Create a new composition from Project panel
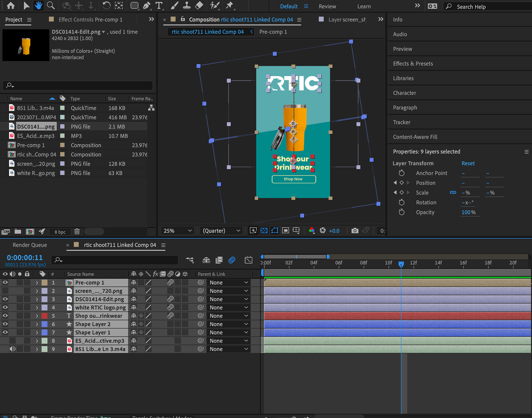Screen dimensions: 532x418 click(30, 232)
